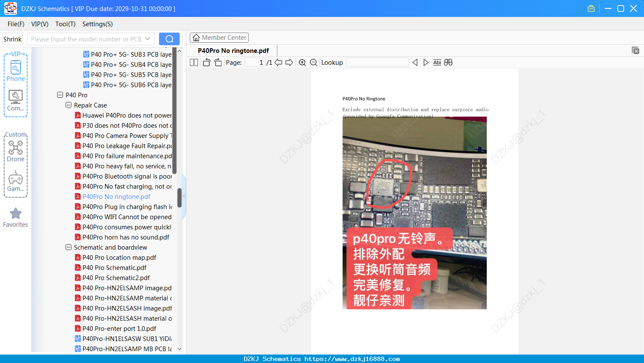Viewport: 644px width, 363px height.
Task: Click the P40Pro-HN1ELSASW SUB1 file icon
Action: tap(78, 338)
